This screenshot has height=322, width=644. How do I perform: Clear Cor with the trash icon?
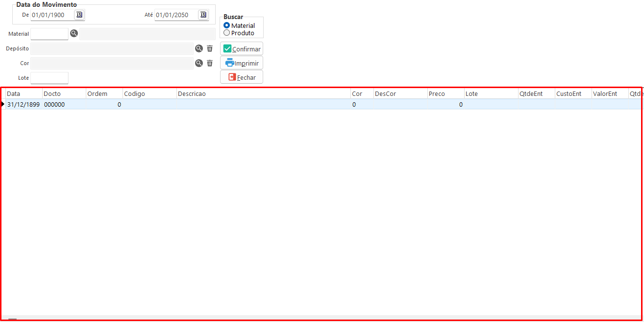tap(210, 63)
